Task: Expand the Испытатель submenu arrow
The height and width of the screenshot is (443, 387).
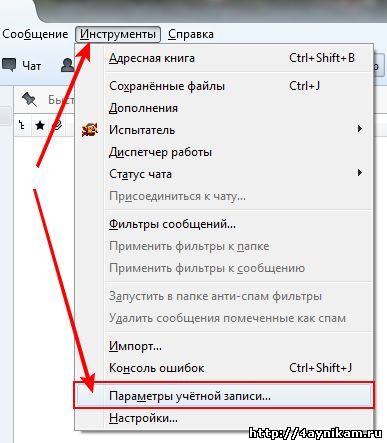Action: coord(359,129)
